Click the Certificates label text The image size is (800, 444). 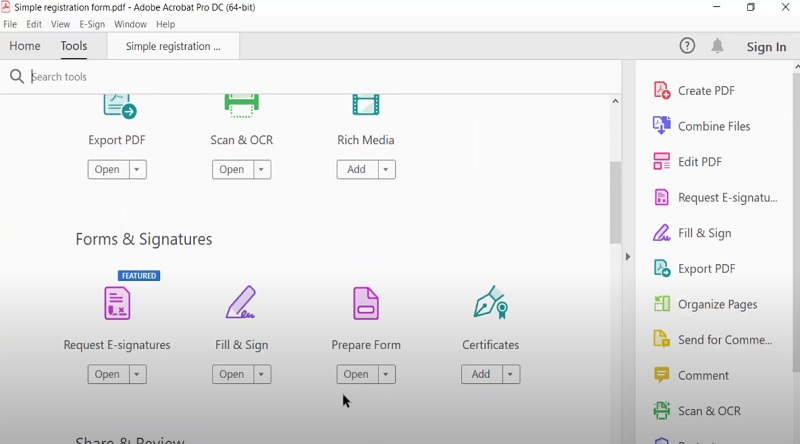(x=490, y=345)
